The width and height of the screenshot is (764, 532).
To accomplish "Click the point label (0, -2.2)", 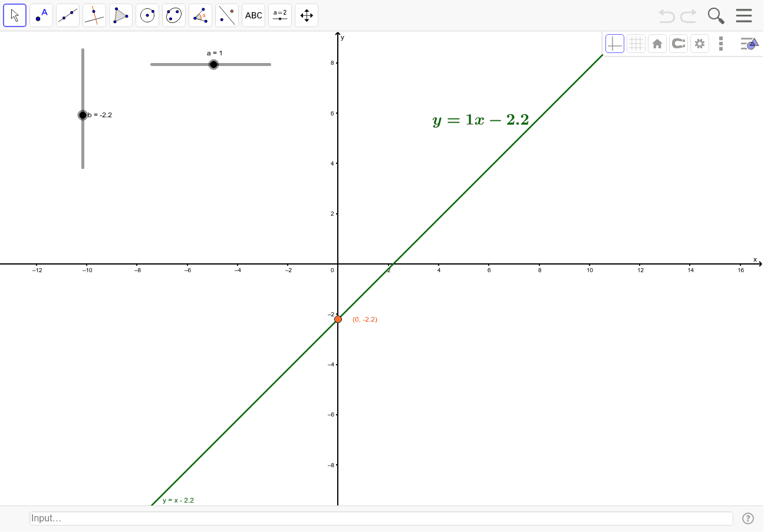I will coord(365,319).
